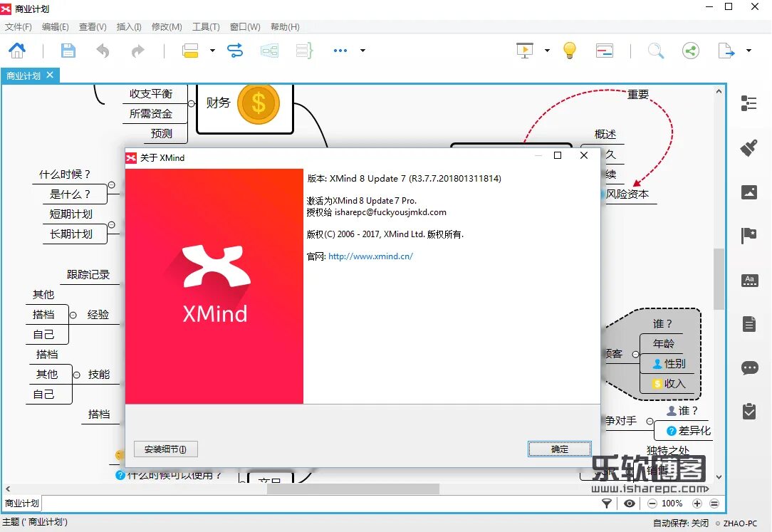This screenshot has height=532, width=772.
Task: Open the 文件(F) menu
Action: click(19, 26)
